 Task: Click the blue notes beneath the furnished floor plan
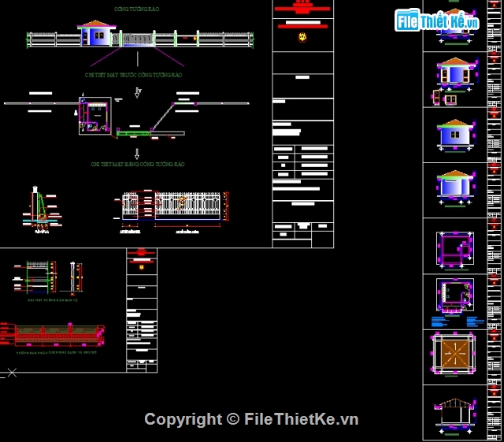[458, 321]
